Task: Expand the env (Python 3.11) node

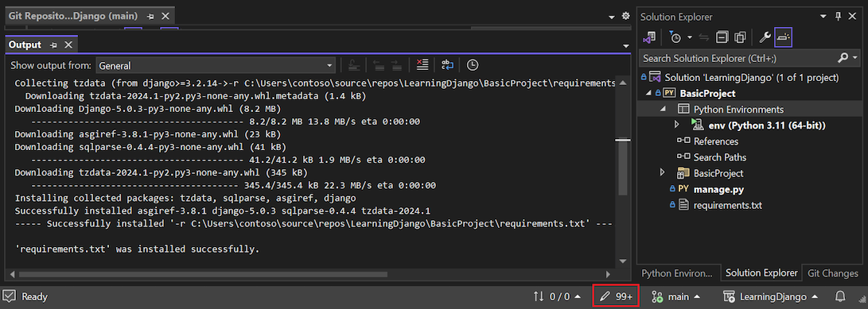Action: click(x=677, y=125)
